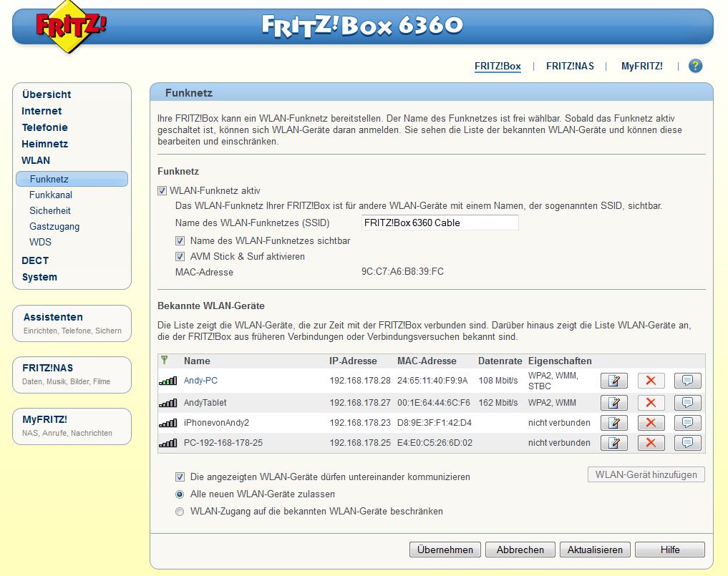Focus the SSID name input field

(x=440, y=223)
